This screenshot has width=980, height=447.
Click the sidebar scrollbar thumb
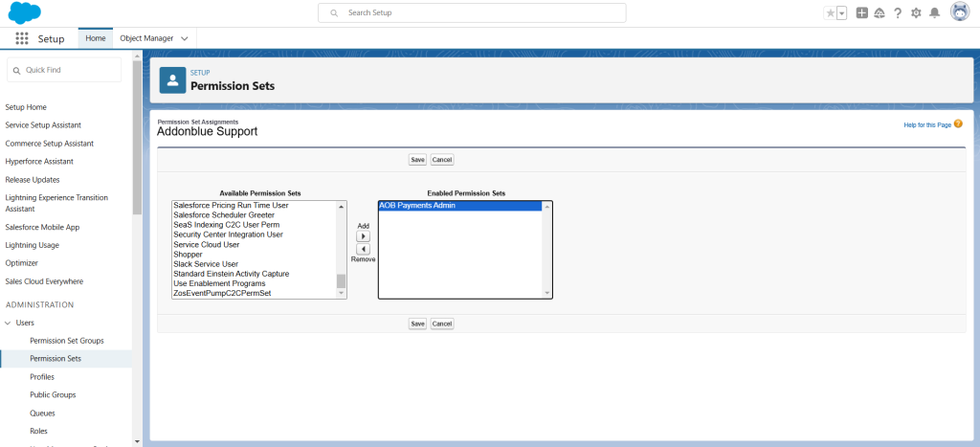point(137,138)
